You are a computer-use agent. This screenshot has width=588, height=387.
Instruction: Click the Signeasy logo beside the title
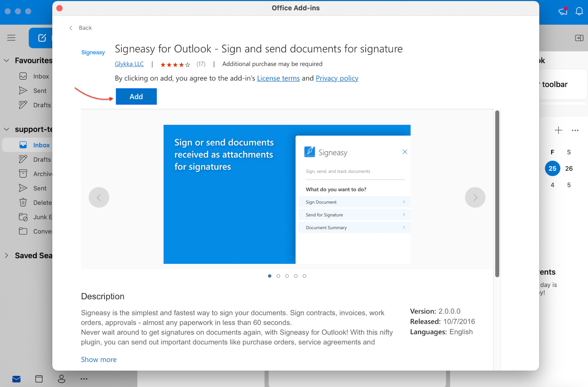point(93,52)
